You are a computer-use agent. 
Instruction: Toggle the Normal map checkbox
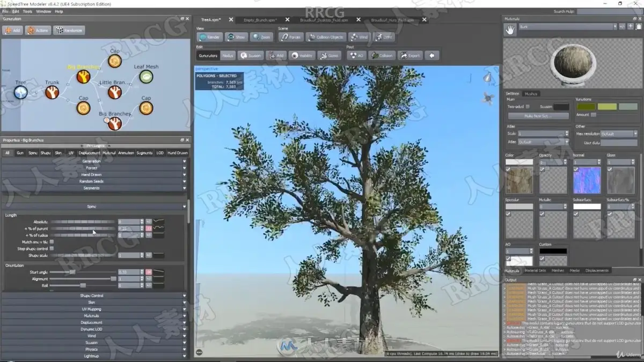(x=576, y=169)
